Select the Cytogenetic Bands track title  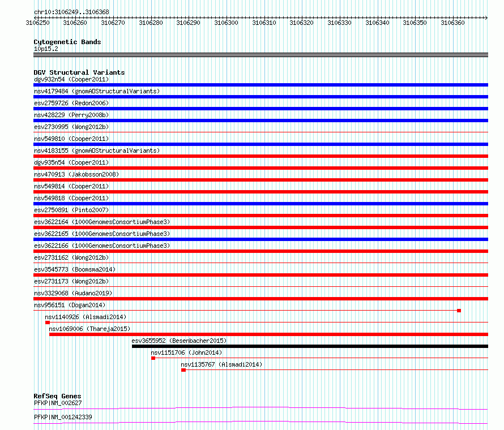(x=67, y=42)
